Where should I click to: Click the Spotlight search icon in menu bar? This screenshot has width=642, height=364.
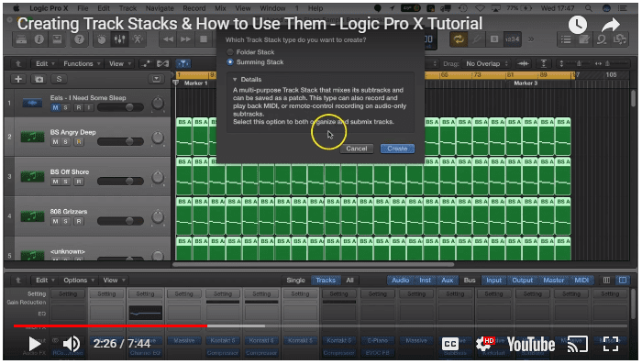tap(589, 8)
